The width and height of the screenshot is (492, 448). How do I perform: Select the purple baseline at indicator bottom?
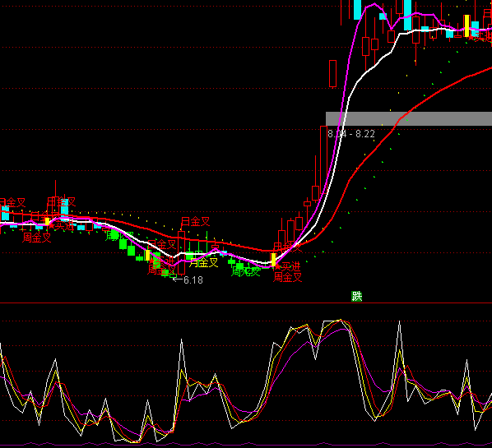[x=246, y=444]
